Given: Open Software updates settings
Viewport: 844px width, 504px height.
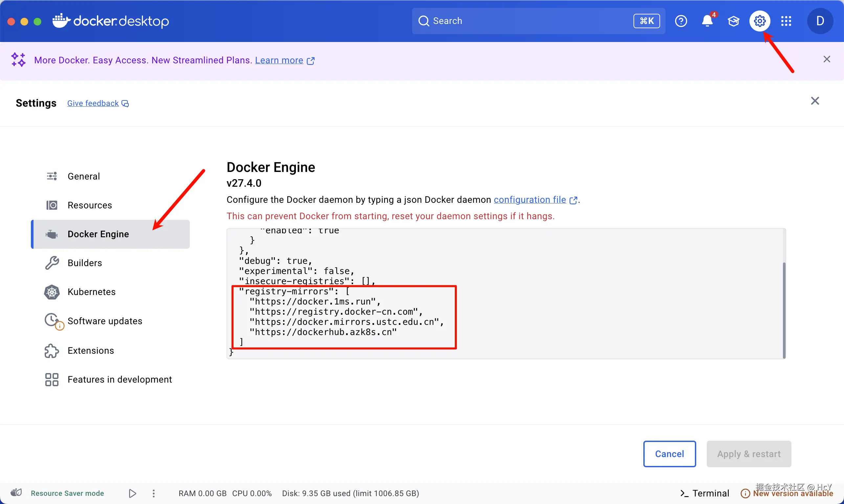Looking at the screenshot, I should (x=105, y=321).
